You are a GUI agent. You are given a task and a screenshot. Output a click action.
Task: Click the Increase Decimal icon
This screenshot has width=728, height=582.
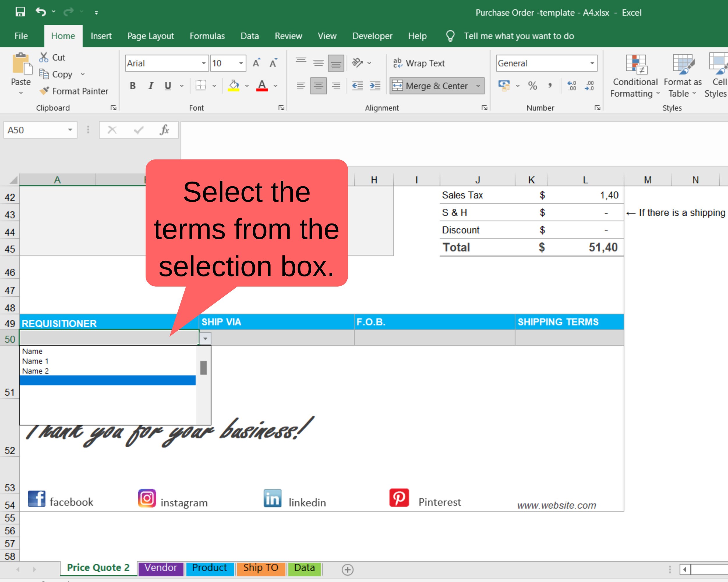pyautogui.click(x=571, y=86)
